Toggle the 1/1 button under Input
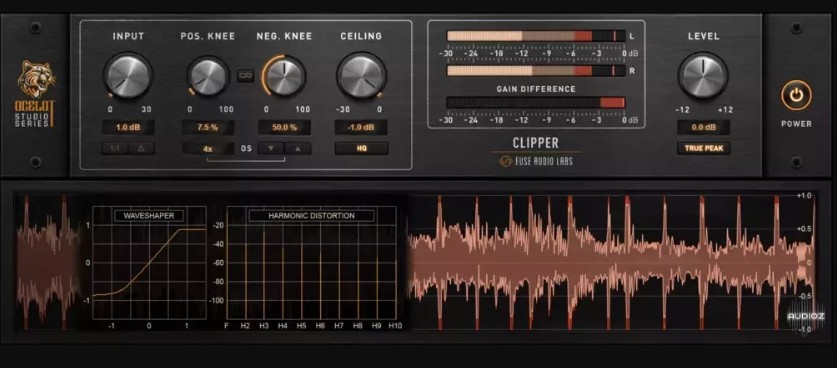837x368 pixels. click(x=115, y=148)
